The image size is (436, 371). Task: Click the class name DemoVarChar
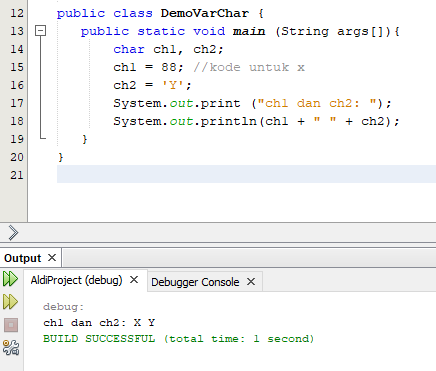205,13
